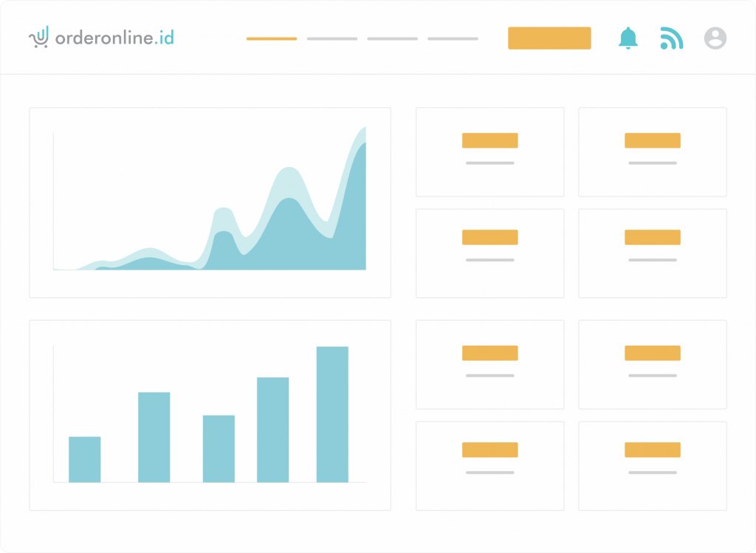This screenshot has height=553, width=756.
Task: Click orange button in third-row right card
Action: click(652, 353)
